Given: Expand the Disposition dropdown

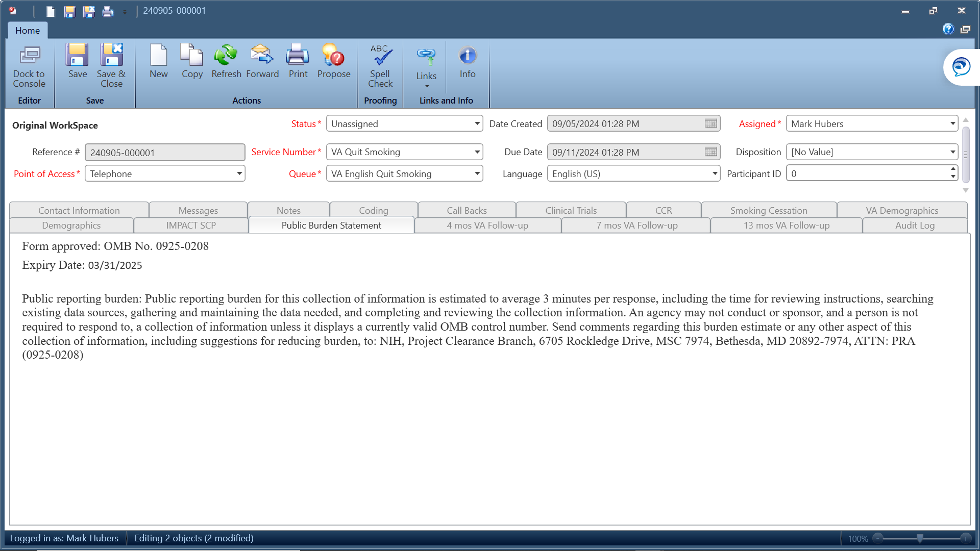Looking at the screenshot, I should click(952, 152).
